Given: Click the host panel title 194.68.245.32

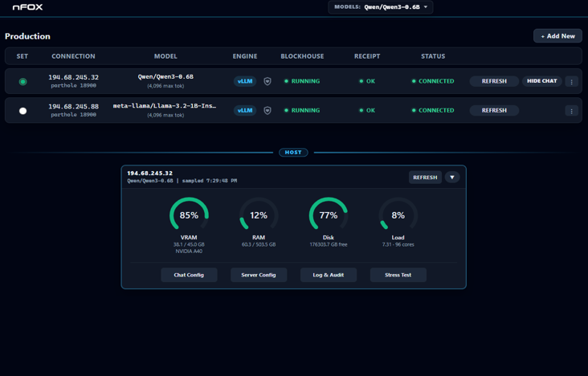Looking at the screenshot, I should 150,173.
